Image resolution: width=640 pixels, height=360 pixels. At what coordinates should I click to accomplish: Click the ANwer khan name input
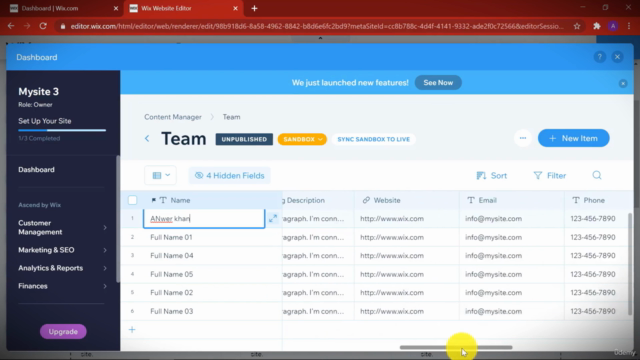pos(204,218)
